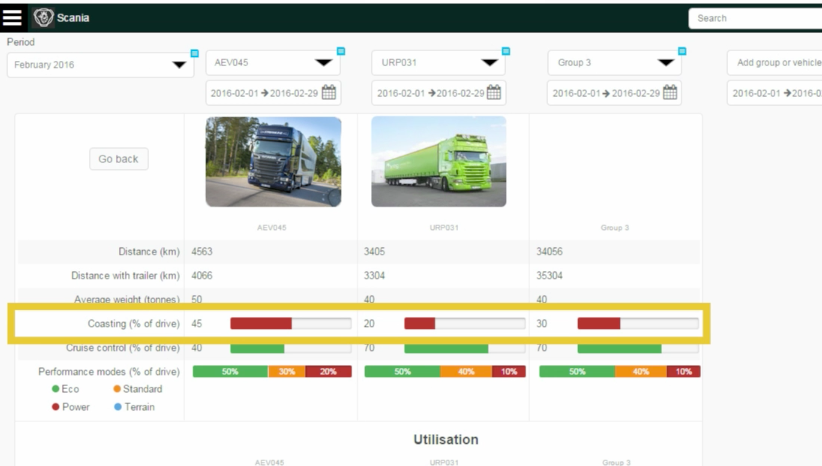The height and width of the screenshot is (466, 822).
Task: Click the green Eco legend dot
Action: click(55, 389)
